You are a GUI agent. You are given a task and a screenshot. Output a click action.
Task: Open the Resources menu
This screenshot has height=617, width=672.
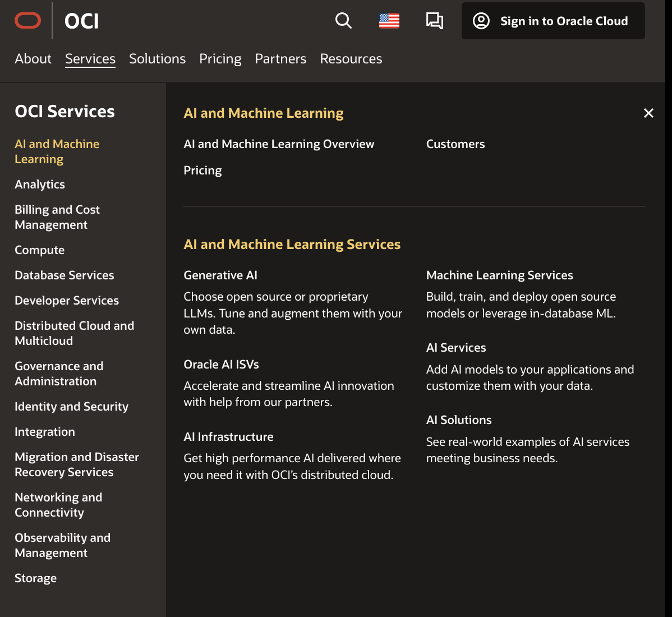click(x=351, y=59)
